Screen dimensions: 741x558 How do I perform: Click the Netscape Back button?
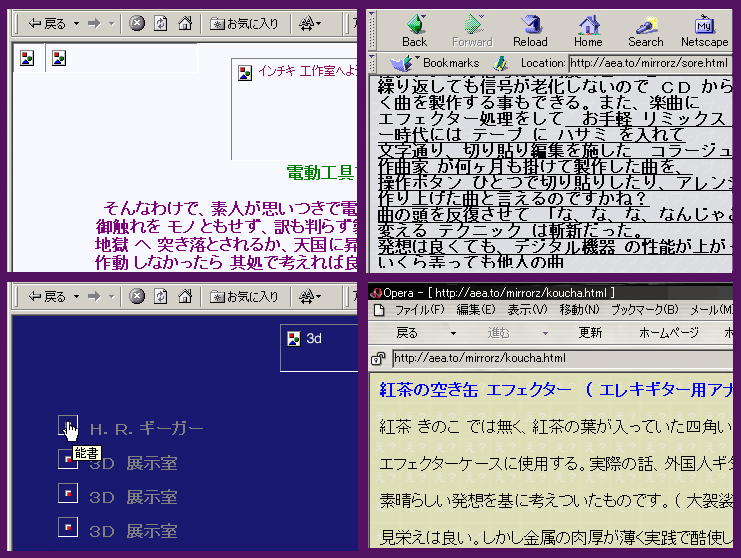click(x=414, y=30)
